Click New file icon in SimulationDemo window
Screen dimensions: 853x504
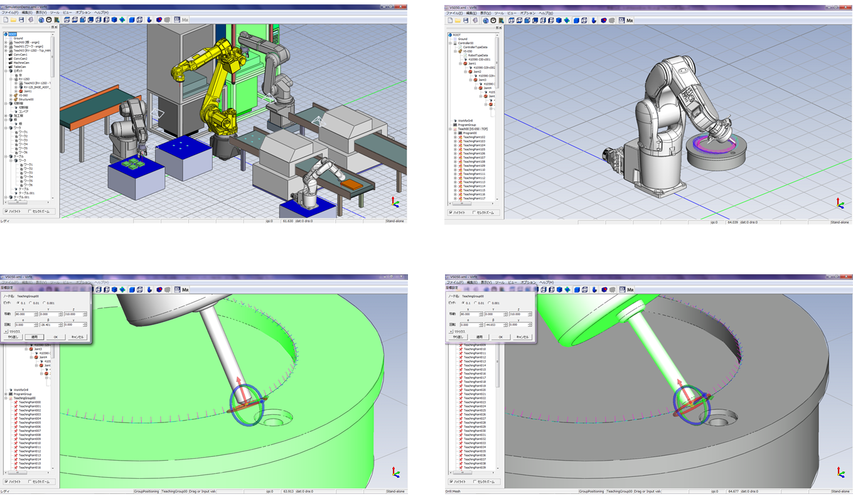coord(6,19)
